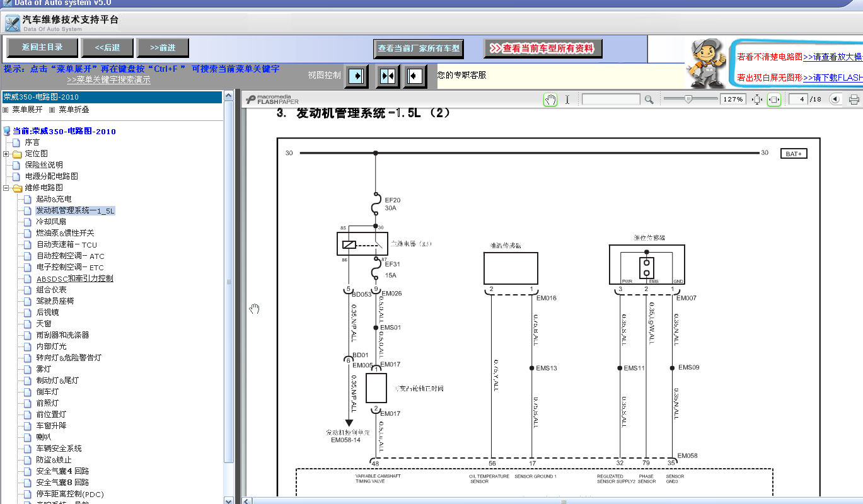Open 驾驶员座椅 diagram

[x=55, y=301]
